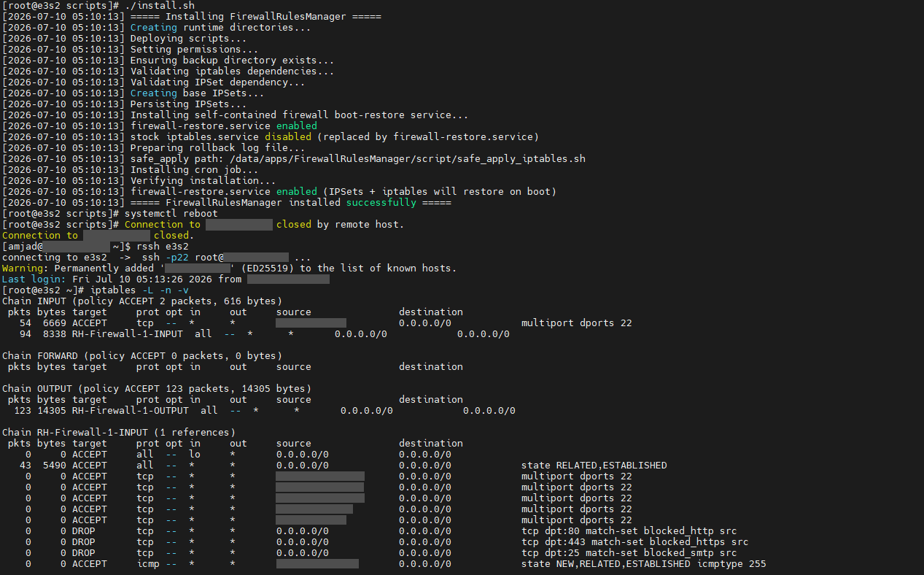Click the 'icmp' protocol cell
This screenshot has height=575, width=924.
148,563
